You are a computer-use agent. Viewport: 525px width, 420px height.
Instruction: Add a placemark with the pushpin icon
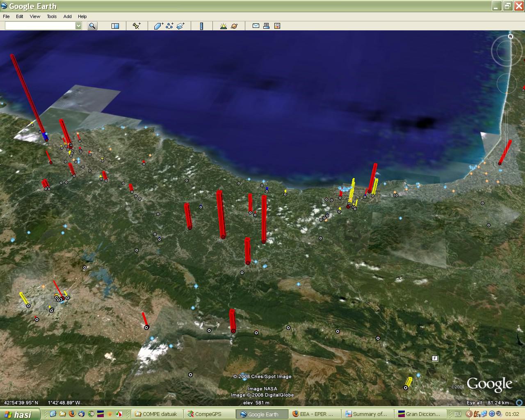click(x=137, y=26)
